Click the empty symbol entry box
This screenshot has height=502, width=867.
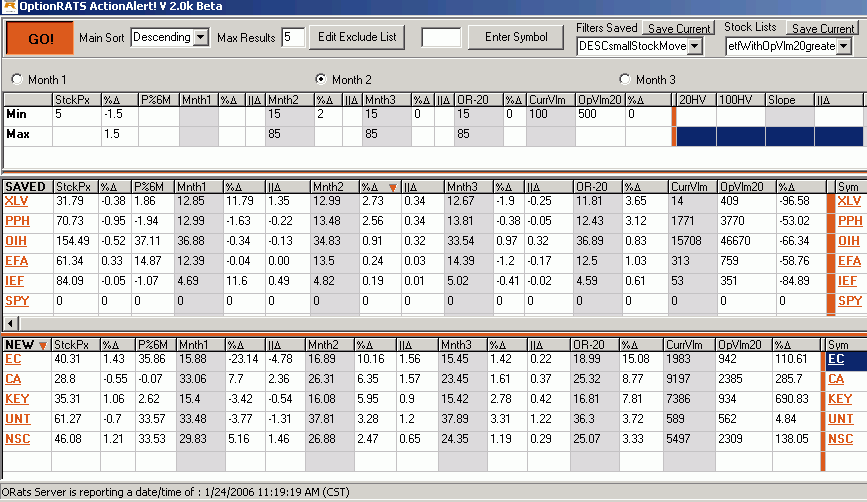tap(441, 38)
